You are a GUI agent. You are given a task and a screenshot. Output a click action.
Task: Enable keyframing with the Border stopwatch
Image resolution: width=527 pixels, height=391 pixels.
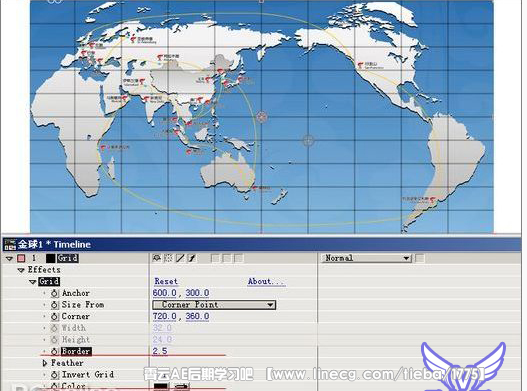pos(54,352)
